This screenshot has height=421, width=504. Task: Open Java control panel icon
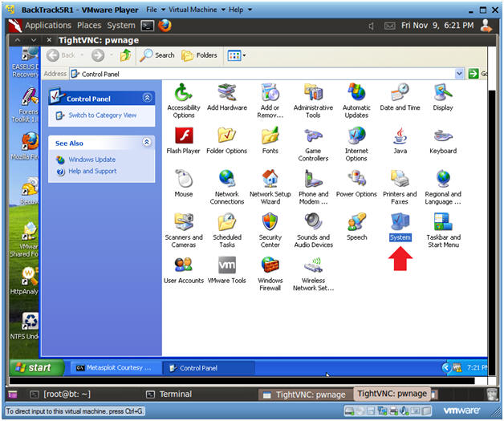pyautogui.click(x=400, y=140)
